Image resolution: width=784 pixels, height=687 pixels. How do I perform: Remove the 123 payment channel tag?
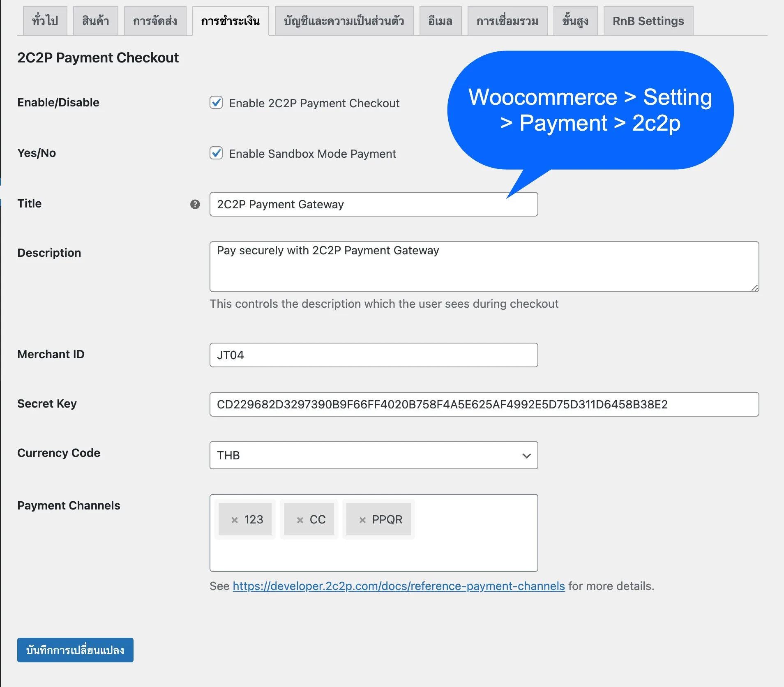pos(235,520)
